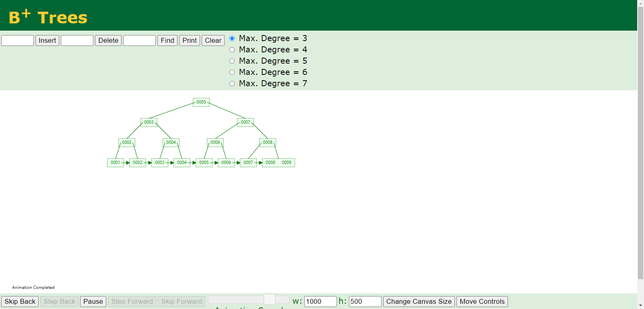Click key 0008 in the last leaf
644x309 pixels.
(270, 163)
